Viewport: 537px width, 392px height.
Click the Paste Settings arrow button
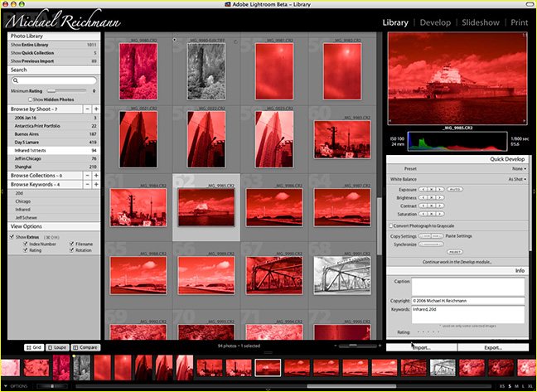(x=438, y=236)
